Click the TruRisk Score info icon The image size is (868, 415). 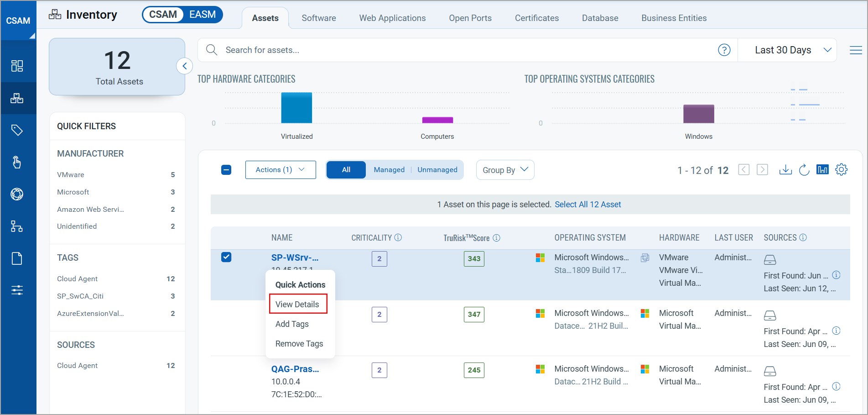(497, 238)
